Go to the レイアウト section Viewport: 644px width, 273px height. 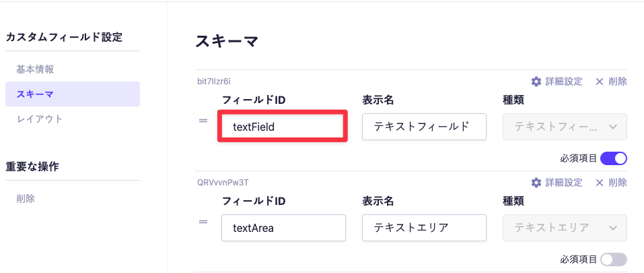point(40,119)
